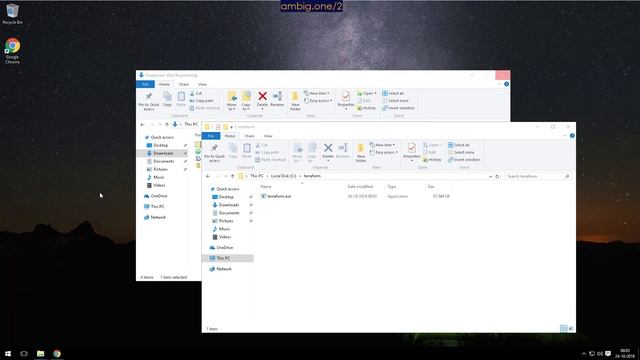Click Pin to Quick access in Downloads window

click(149, 101)
